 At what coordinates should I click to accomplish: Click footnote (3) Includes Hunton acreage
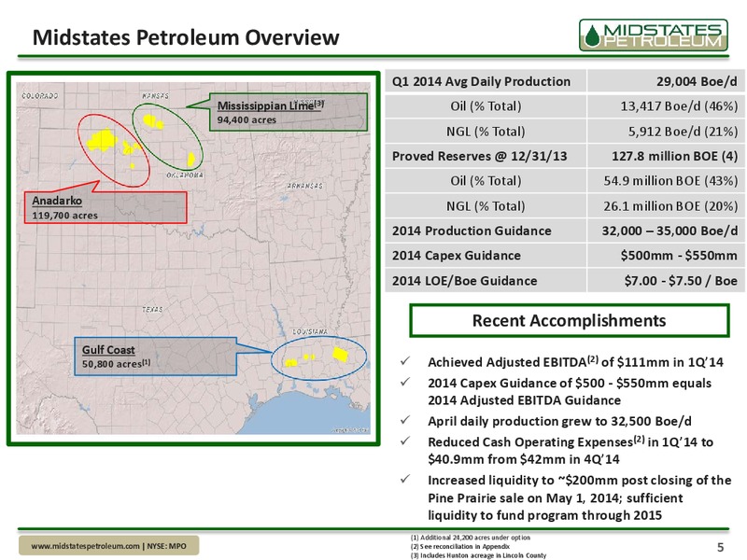point(478,555)
